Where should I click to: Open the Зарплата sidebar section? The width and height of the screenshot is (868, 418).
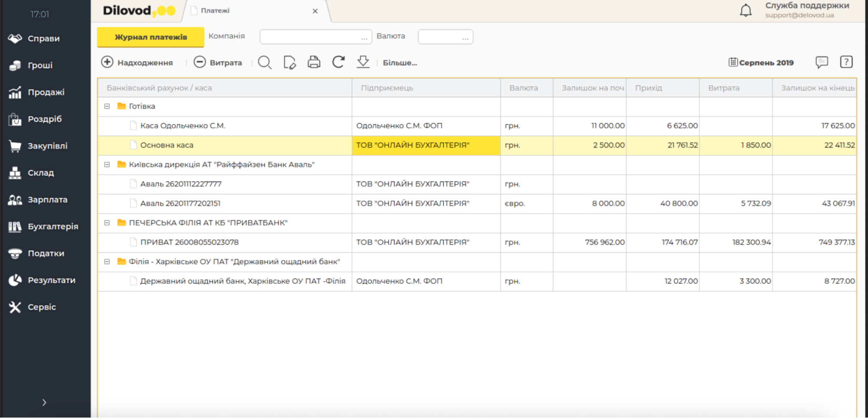pyautogui.click(x=38, y=200)
